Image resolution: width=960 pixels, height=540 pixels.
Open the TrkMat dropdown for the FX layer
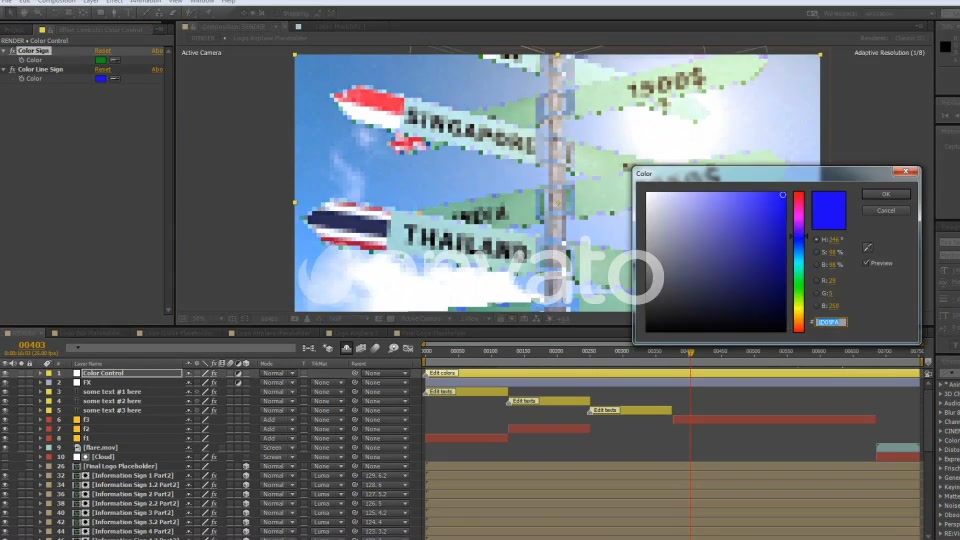[328, 383]
